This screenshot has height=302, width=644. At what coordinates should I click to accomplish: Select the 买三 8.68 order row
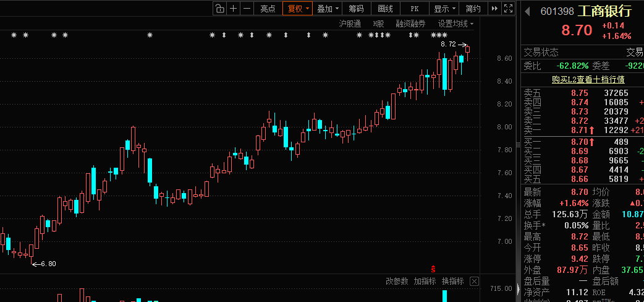click(x=583, y=160)
